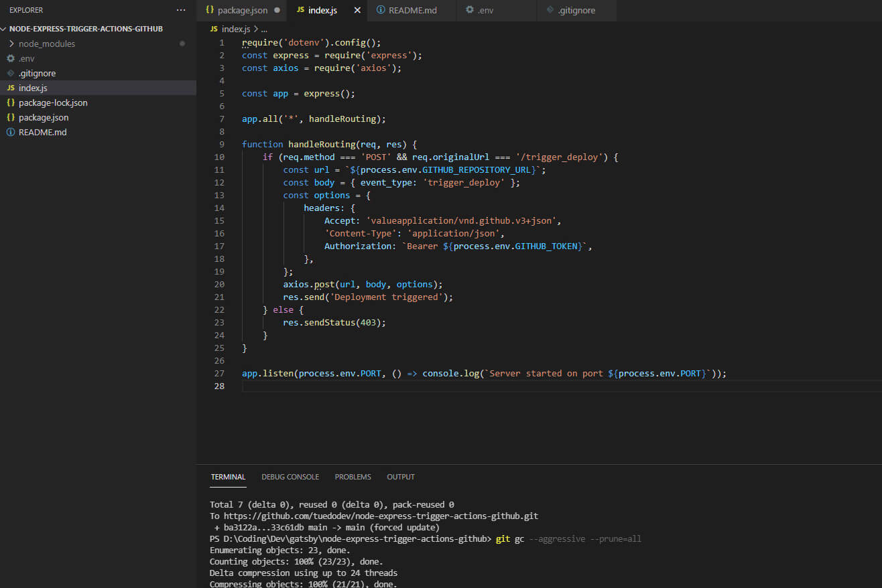Screen dimensions: 882x588
Task: Select index.js in the Explorer tree
Action: pos(98,88)
